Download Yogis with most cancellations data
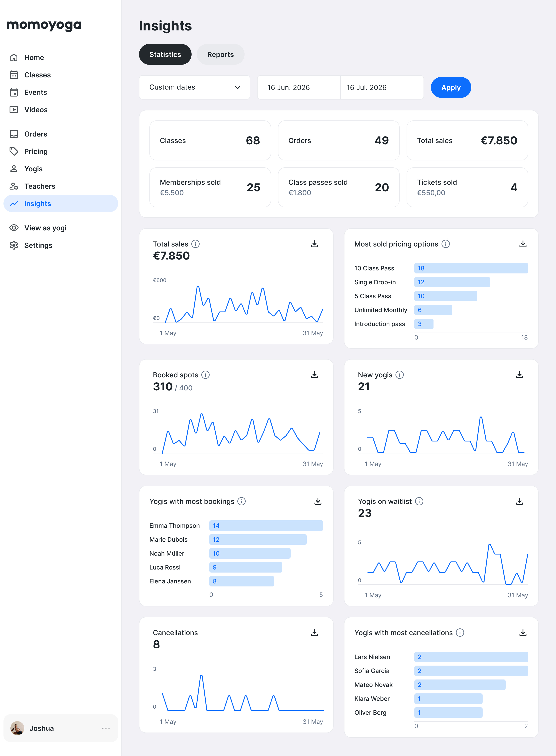This screenshot has height=756, width=556. pos(522,633)
